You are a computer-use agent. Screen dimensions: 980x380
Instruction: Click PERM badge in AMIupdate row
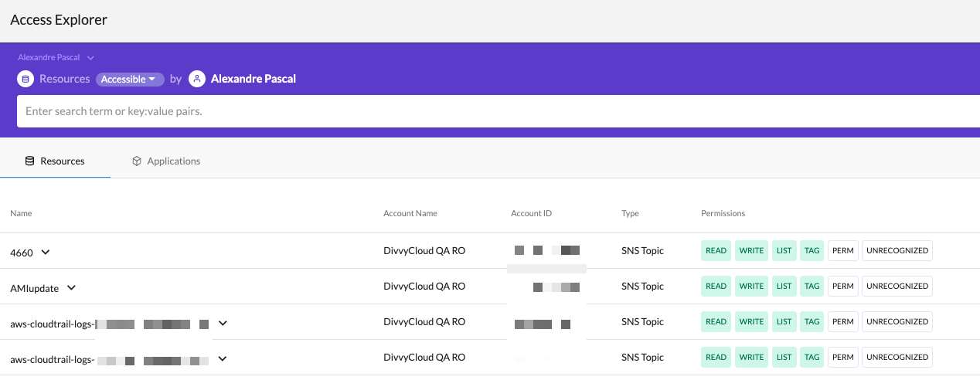(x=843, y=287)
